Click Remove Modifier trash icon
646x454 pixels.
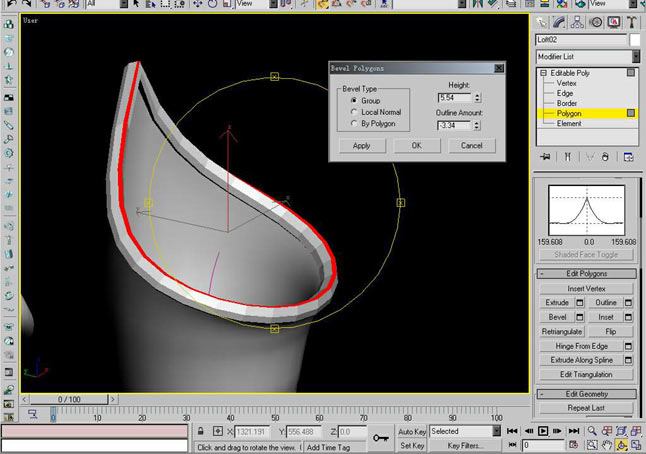[x=605, y=157]
